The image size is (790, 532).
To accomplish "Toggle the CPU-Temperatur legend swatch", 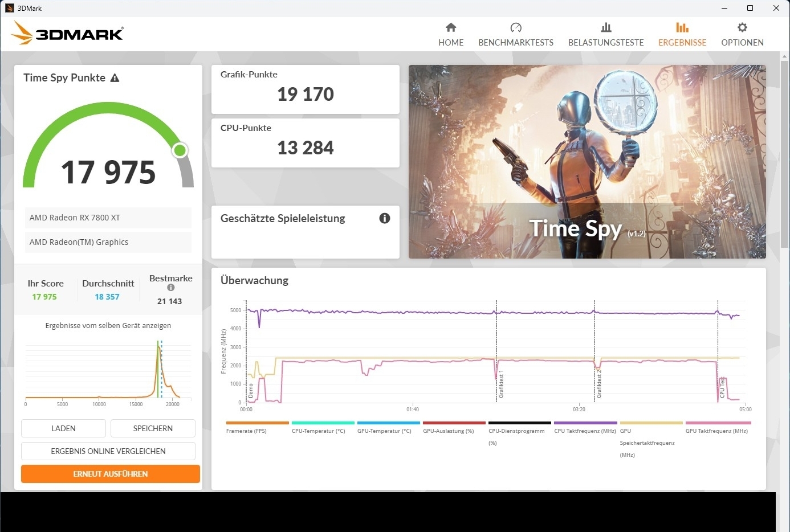I will pyautogui.click(x=323, y=423).
